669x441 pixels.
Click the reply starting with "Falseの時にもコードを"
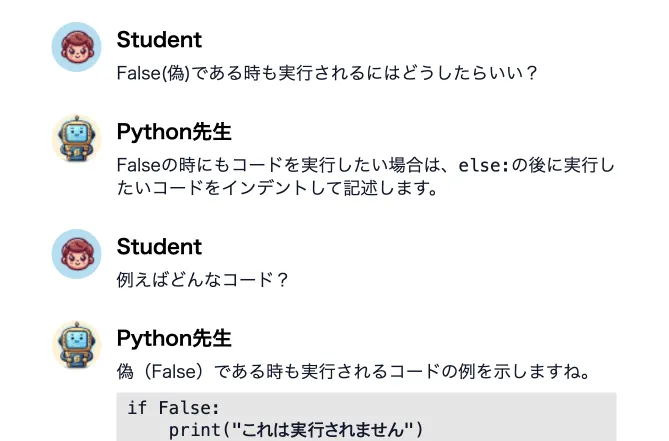(365, 165)
